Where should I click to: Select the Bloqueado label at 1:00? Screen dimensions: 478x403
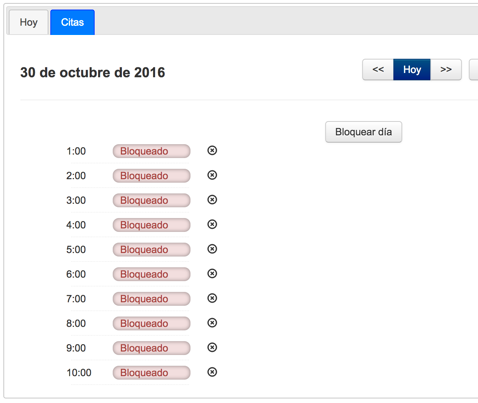[x=151, y=151]
